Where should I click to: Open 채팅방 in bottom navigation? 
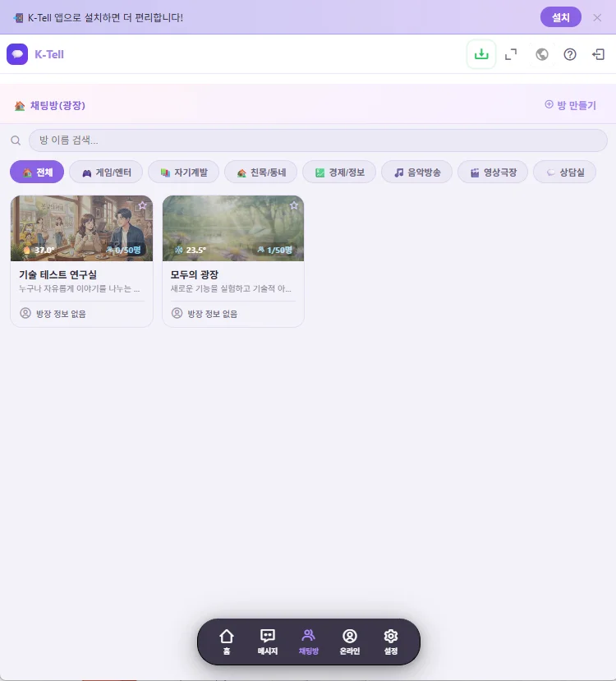[x=309, y=642]
